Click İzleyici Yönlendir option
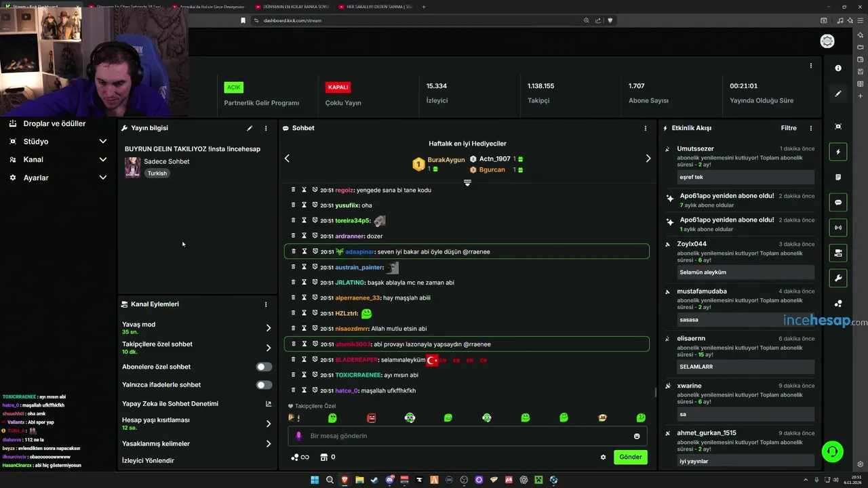The height and width of the screenshot is (488, 868). [148, 461]
